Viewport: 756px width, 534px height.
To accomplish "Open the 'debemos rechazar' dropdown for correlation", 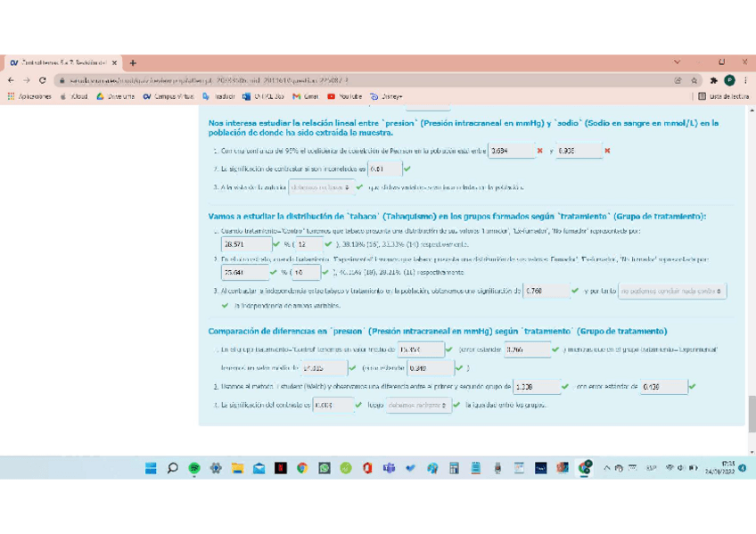I will tap(321, 187).
